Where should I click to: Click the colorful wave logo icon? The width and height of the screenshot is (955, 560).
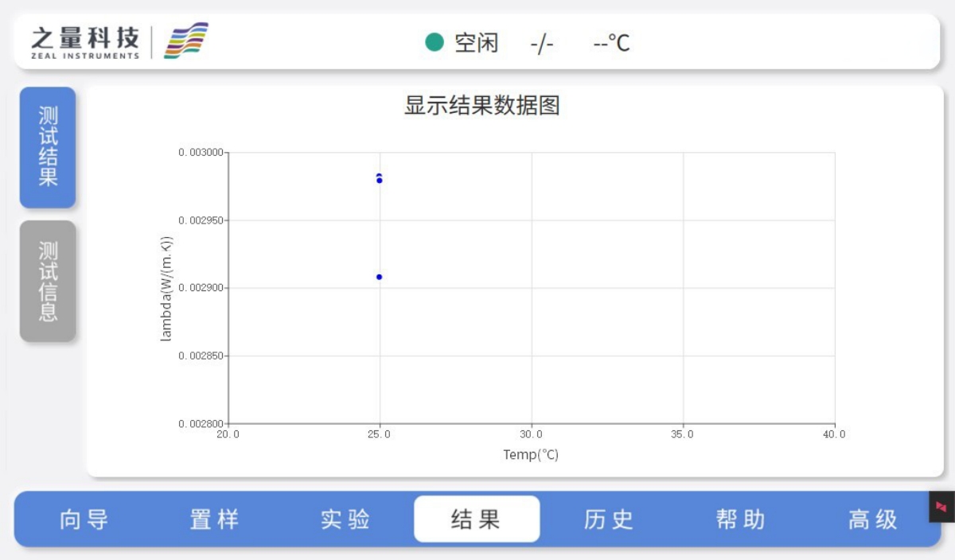pyautogui.click(x=185, y=41)
